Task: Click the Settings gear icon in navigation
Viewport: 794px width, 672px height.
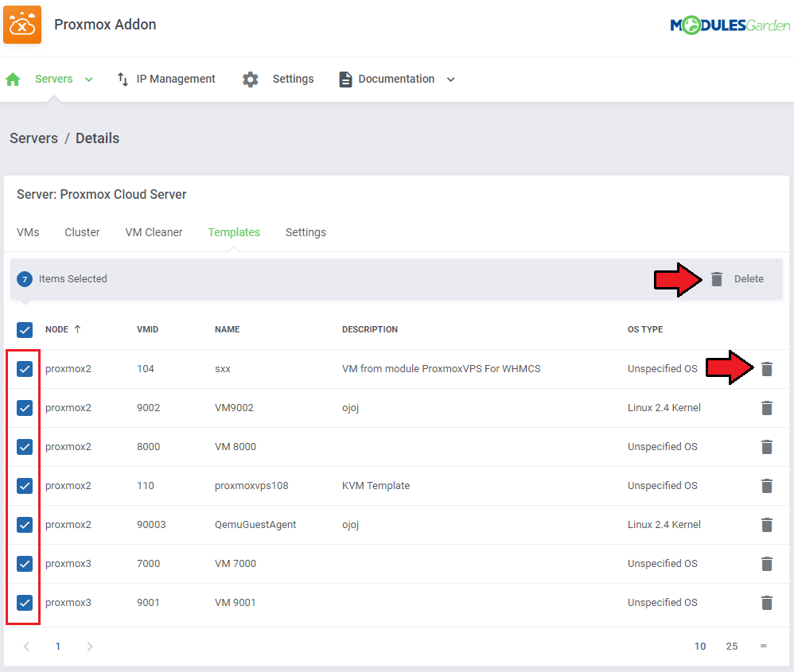Action: [250, 80]
